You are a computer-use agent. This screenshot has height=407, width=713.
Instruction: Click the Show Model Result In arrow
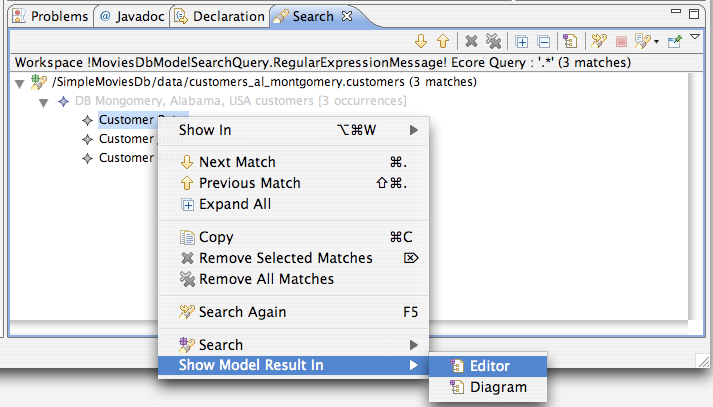413,366
